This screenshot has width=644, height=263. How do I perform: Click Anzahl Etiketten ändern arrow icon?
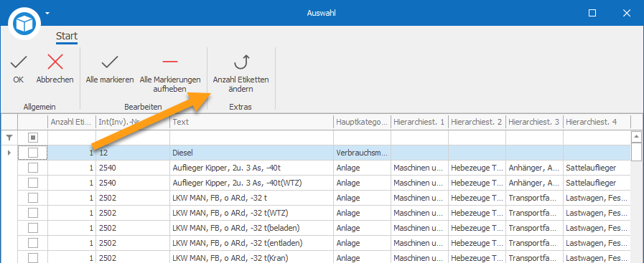[241, 62]
